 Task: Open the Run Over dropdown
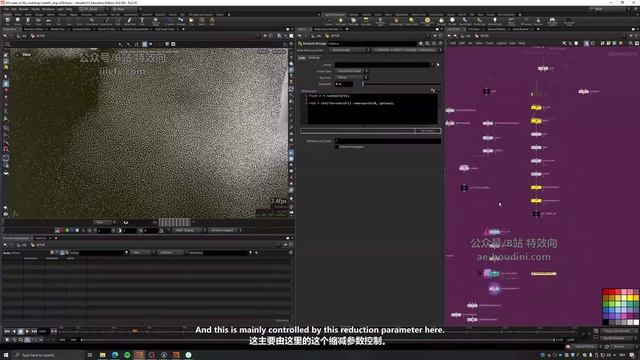coord(352,77)
